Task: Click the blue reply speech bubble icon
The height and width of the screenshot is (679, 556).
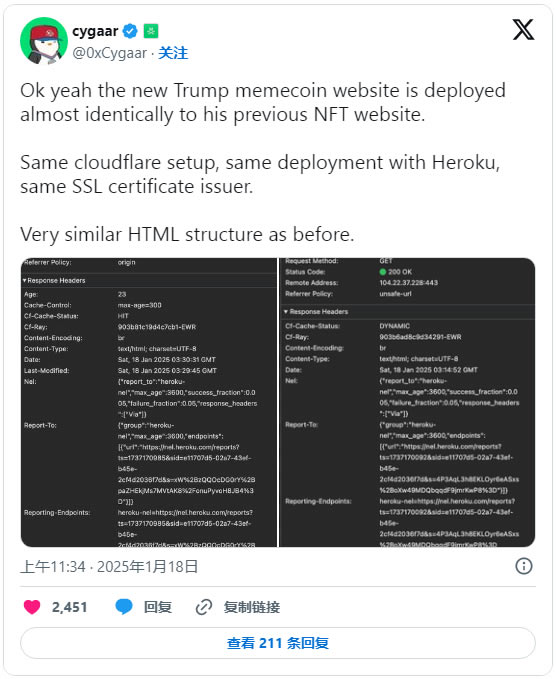Action: 124,607
